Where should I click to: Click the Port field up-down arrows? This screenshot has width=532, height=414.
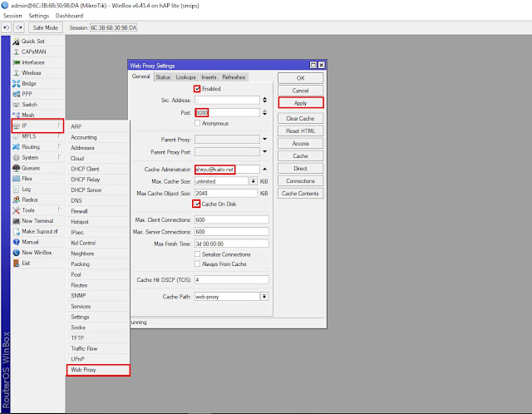(x=264, y=113)
